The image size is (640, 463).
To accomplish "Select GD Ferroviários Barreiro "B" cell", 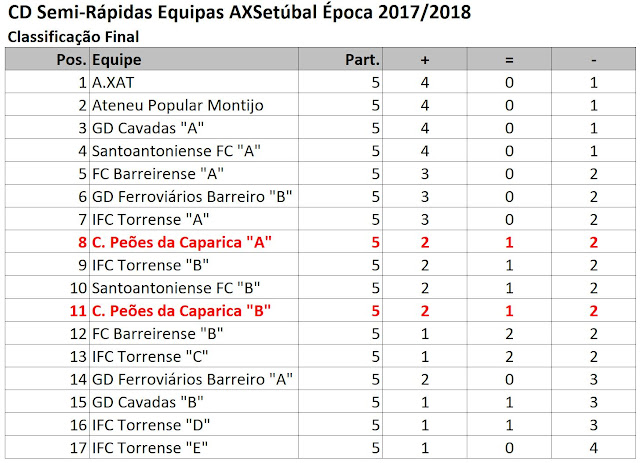I will pos(194,197).
